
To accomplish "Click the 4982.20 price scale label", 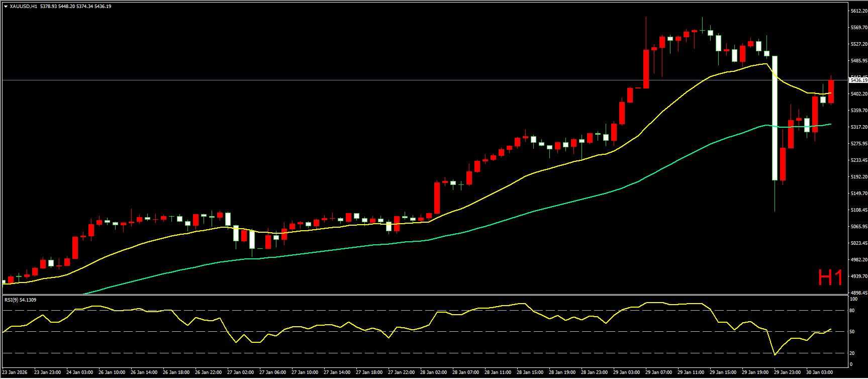I will click(858, 260).
